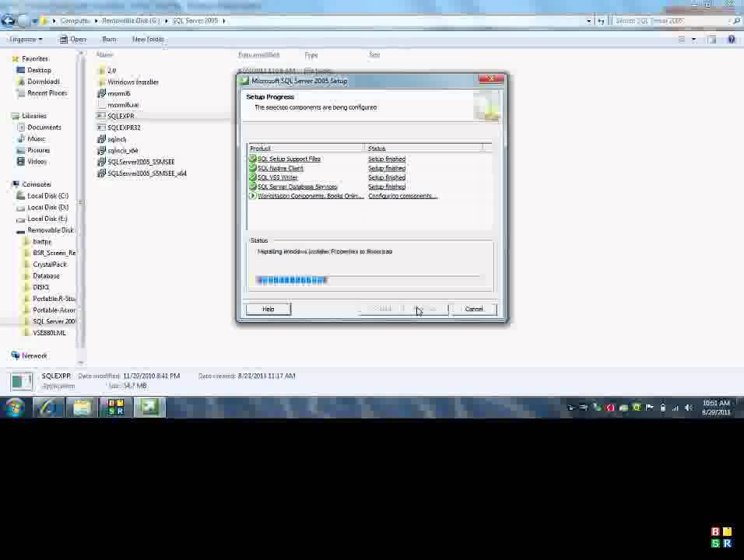Open SQL Setup Support Files status link
This screenshot has height=560, width=744.
[387, 159]
